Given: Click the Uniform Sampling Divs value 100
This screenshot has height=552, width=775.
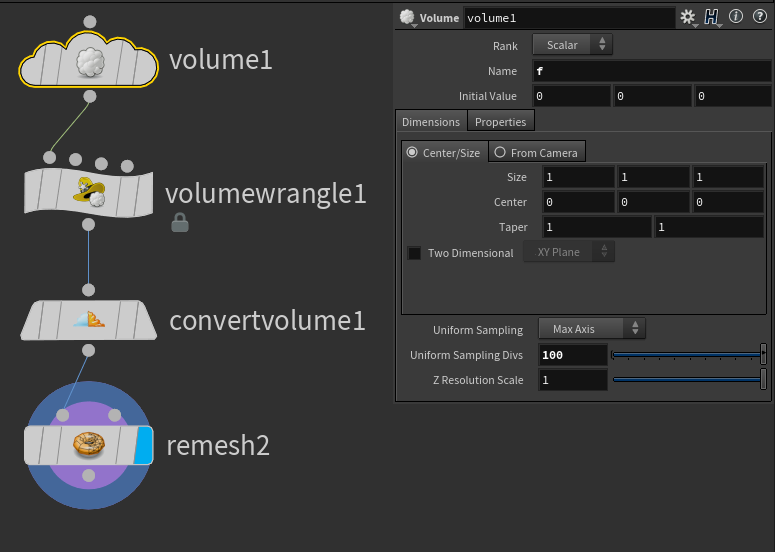Looking at the screenshot, I should (573, 355).
